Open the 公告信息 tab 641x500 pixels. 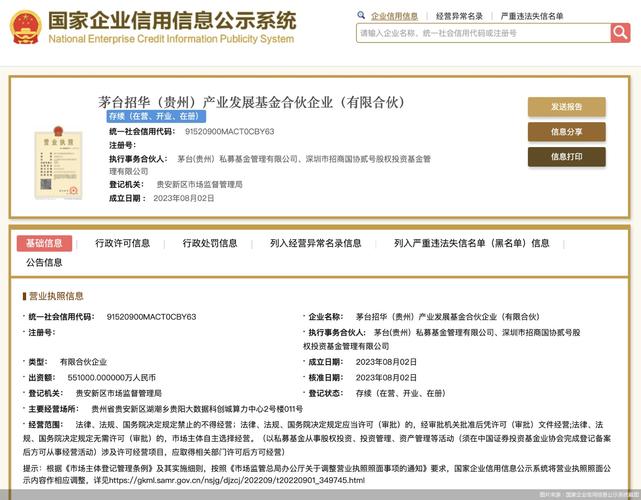click(44, 262)
